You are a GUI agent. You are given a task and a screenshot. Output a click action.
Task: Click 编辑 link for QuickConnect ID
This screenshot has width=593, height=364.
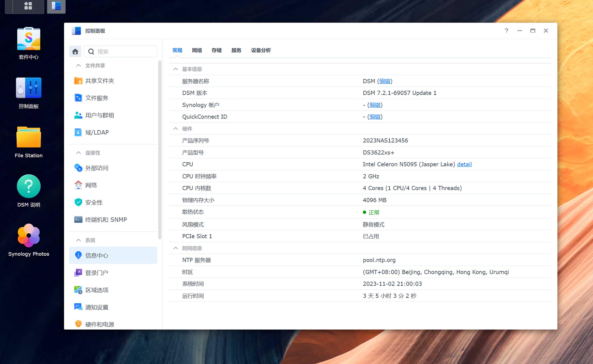pyautogui.click(x=375, y=117)
